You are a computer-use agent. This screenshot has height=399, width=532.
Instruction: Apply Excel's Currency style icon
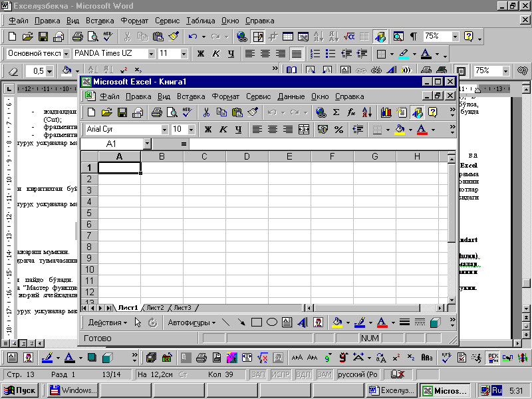click(x=323, y=129)
